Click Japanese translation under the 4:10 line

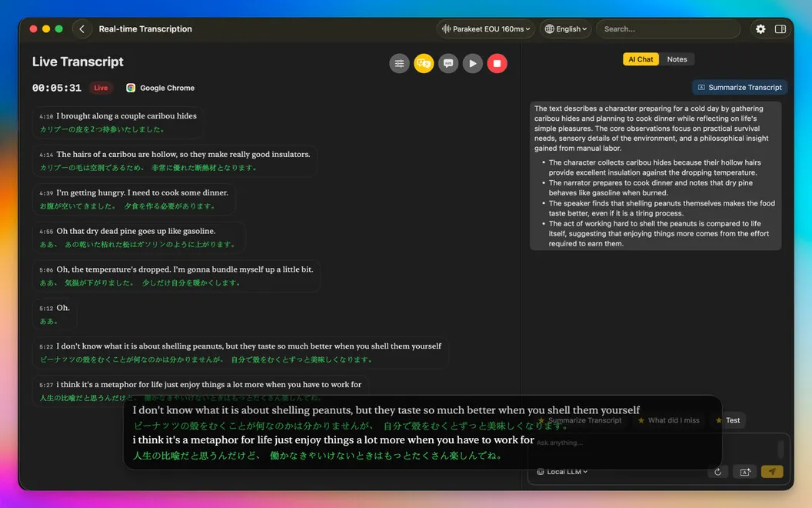102,129
